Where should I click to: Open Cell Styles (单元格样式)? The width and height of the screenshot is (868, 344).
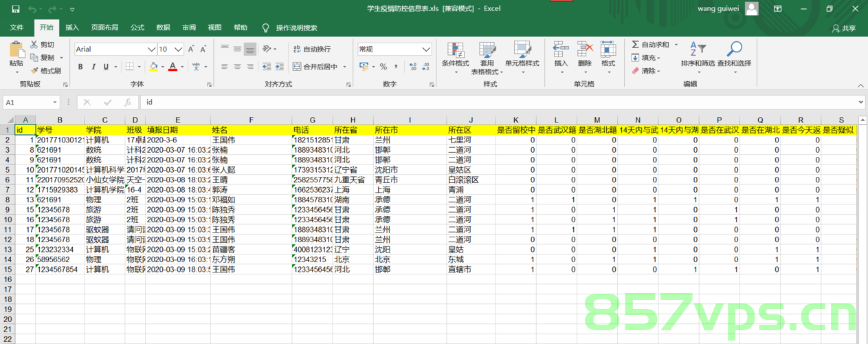[522, 57]
